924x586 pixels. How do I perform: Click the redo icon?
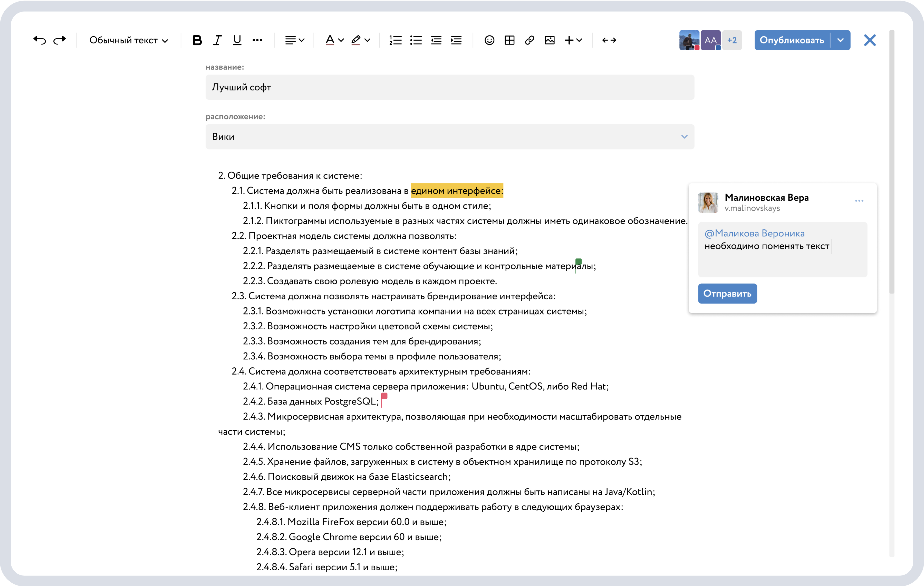(x=60, y=40)
